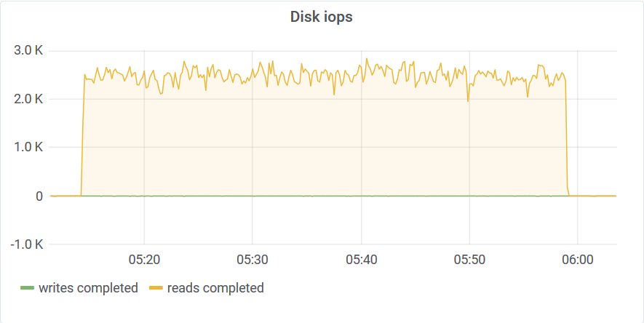Toggle the reads completed legend series
Viewport: 644px width, 323px height.
(x=215, y=287)
